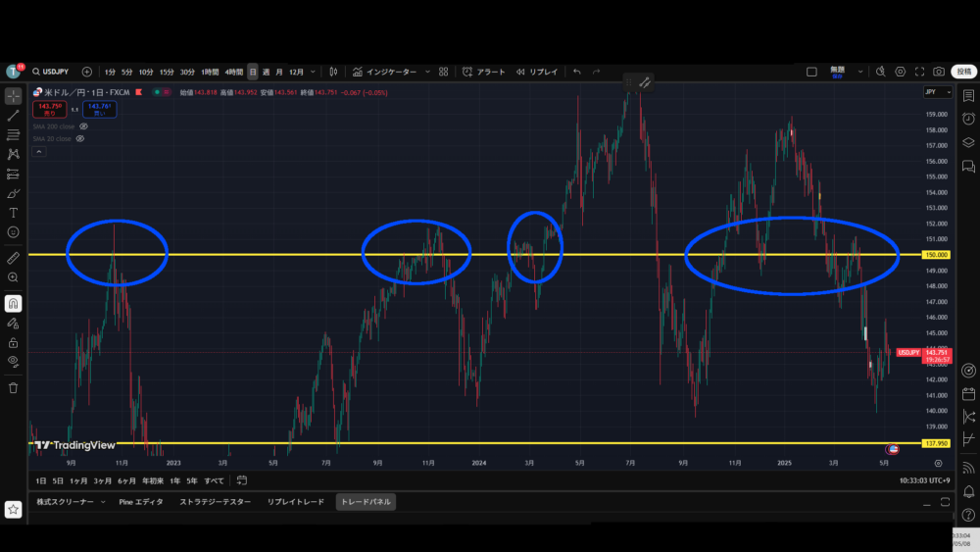980x552 pixels.
Task: Open the help center question icon
Action: tap(968, 515)
